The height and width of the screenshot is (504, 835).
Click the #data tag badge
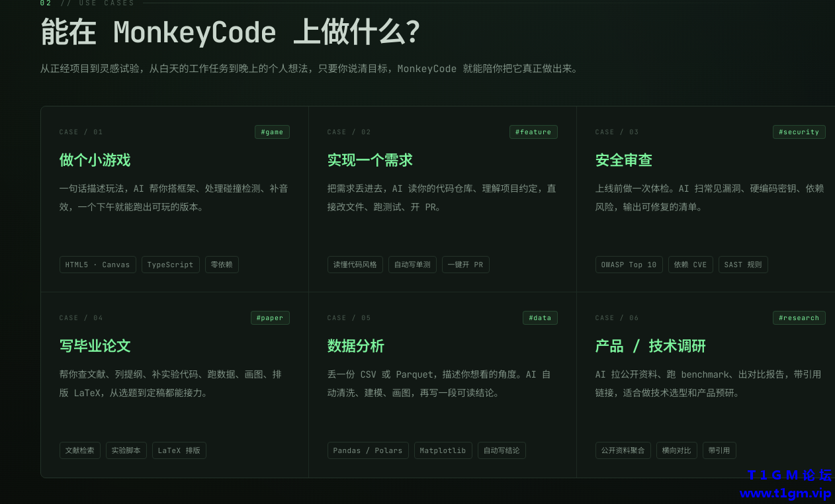pyautogui.click(x=540, y=318)
